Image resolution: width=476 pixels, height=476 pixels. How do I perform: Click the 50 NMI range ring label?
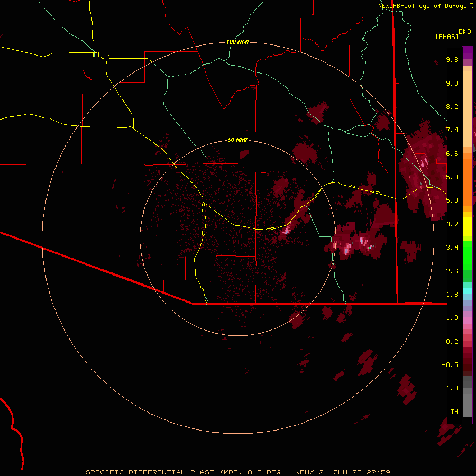[237, 140]
